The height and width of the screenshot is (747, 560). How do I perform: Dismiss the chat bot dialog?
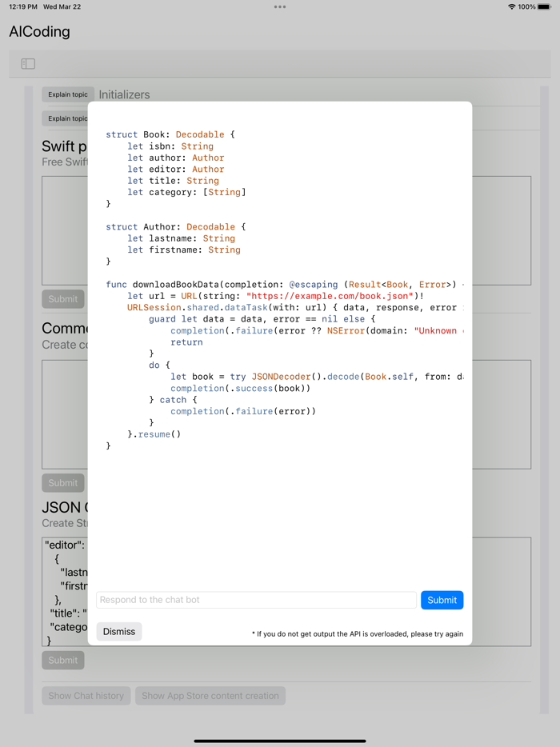[119, 631]
